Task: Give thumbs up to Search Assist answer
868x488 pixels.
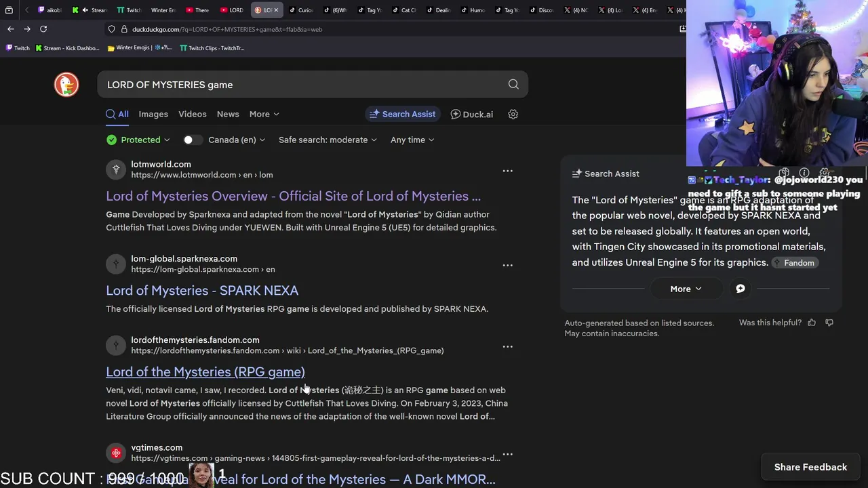Action: tap(812, 323)
